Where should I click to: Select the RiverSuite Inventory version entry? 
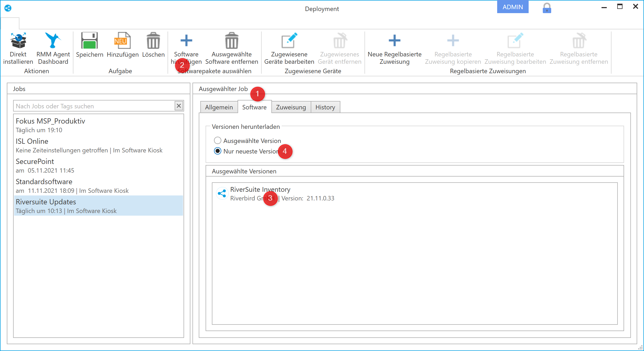(415, 194)
